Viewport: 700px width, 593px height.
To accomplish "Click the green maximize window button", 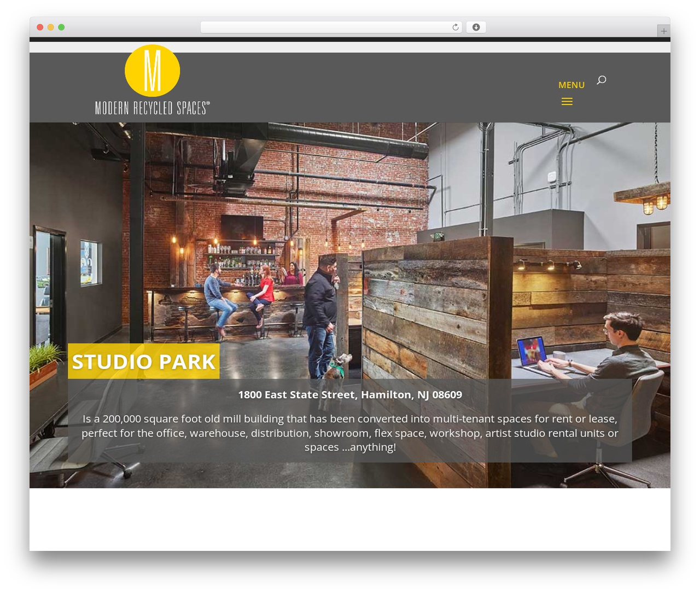I will coord(62,27).
